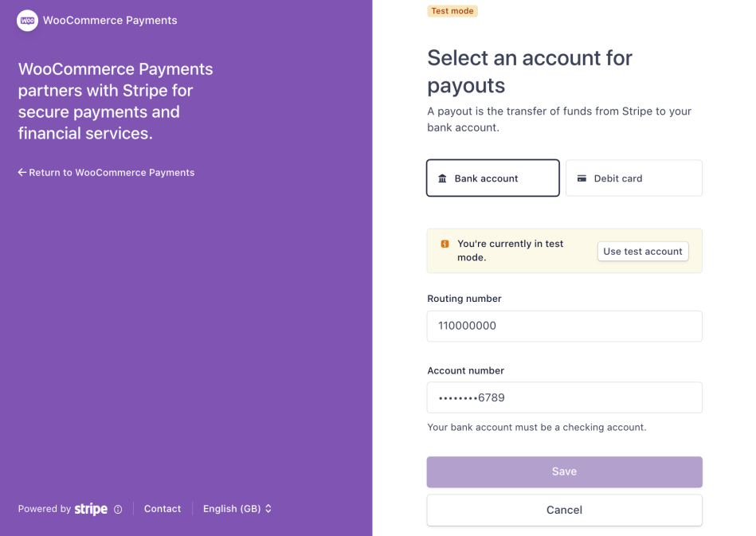This screenshot has height=536, width=756.
Task: Switch to Debit card payout option
Action: pos(633,178)
